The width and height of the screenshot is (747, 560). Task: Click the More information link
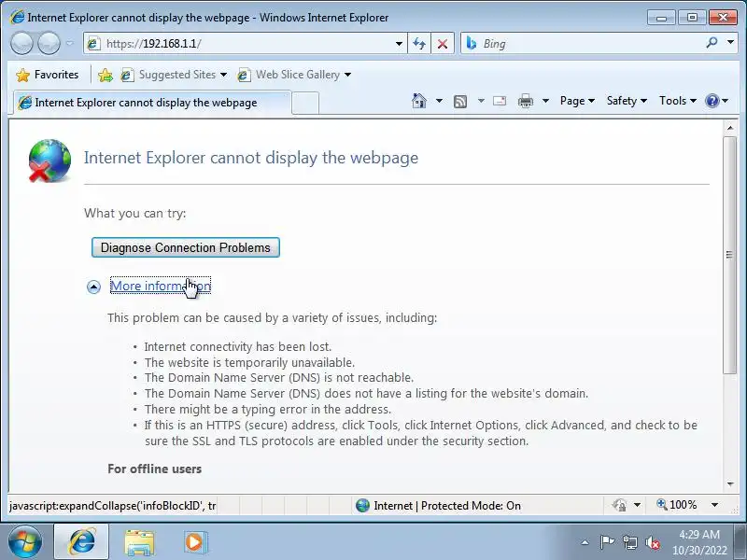(161, 286)
